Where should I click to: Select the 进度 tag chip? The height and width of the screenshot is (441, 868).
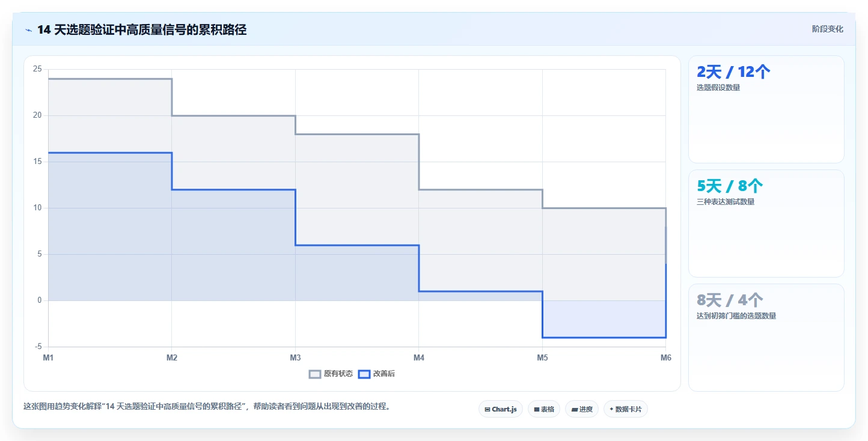(582, 409)
